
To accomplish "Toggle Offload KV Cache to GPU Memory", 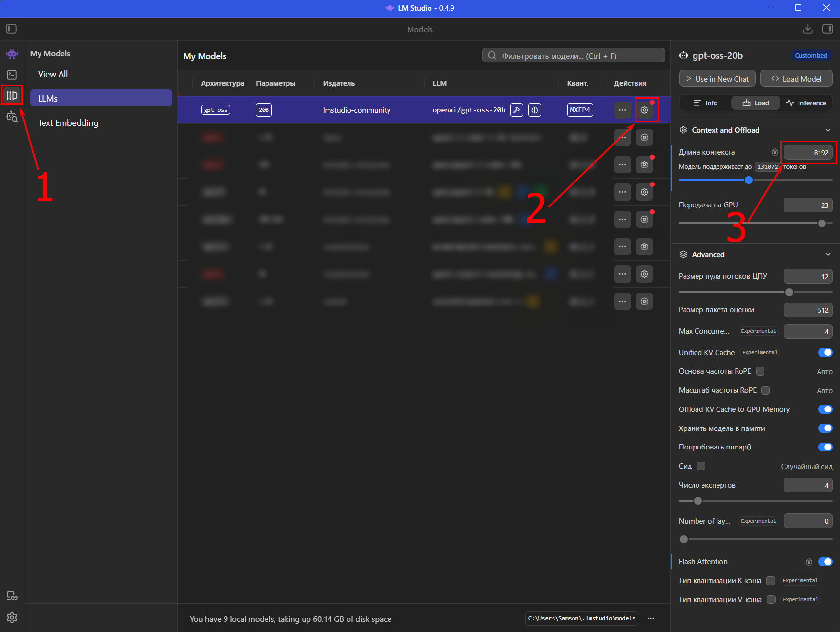I will pyautogui.click(x=825, y=409).
